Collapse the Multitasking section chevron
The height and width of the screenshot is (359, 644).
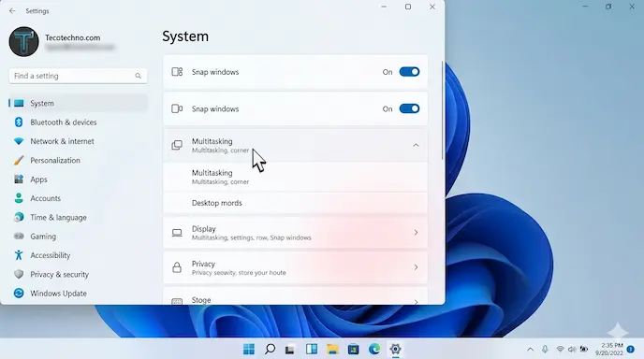[416, 145]
